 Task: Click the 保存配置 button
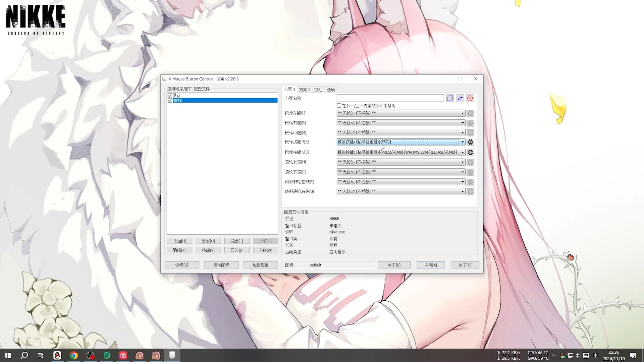point(221,265)
